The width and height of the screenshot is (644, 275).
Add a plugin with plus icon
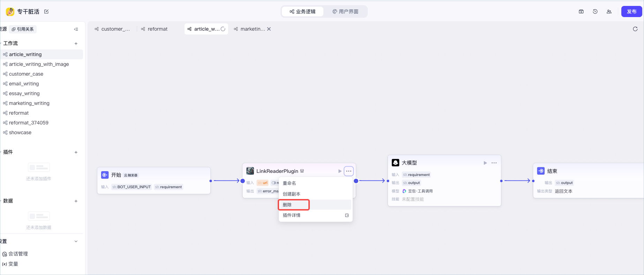coord(76,152)
